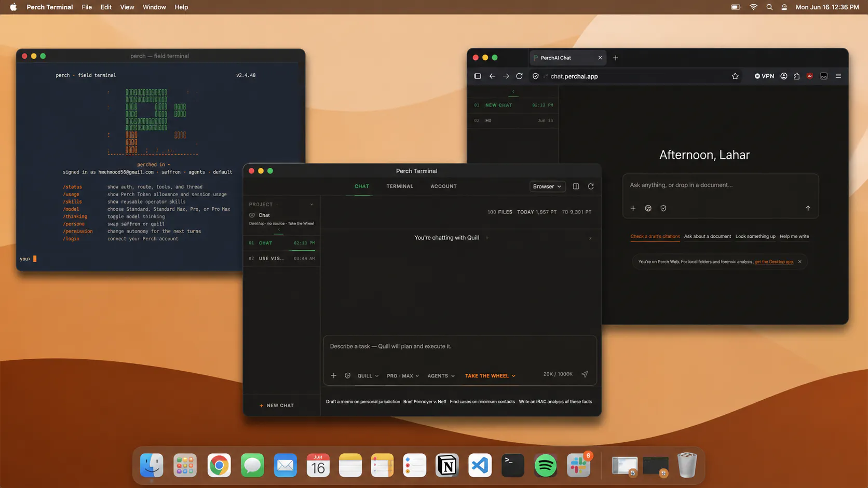Click the shield icon left of QUILL dropdown

tap(348, 375)
